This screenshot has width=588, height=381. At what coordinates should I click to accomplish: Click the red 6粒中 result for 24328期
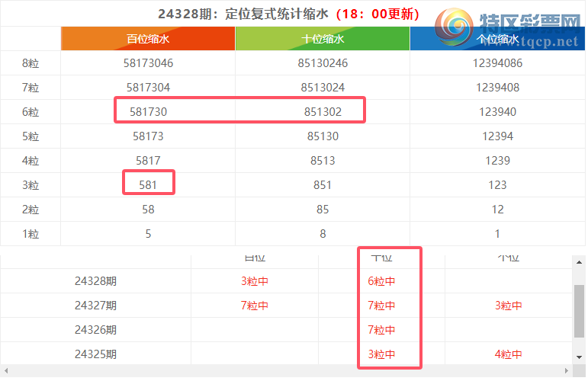[x=381, y=281]
